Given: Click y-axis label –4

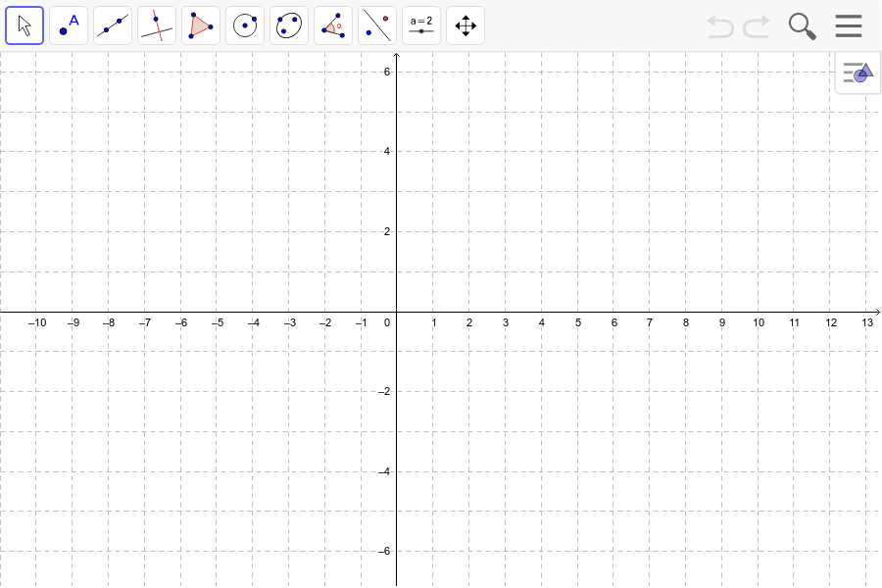Looking at the screenshot, I should (x=384, y=471).
